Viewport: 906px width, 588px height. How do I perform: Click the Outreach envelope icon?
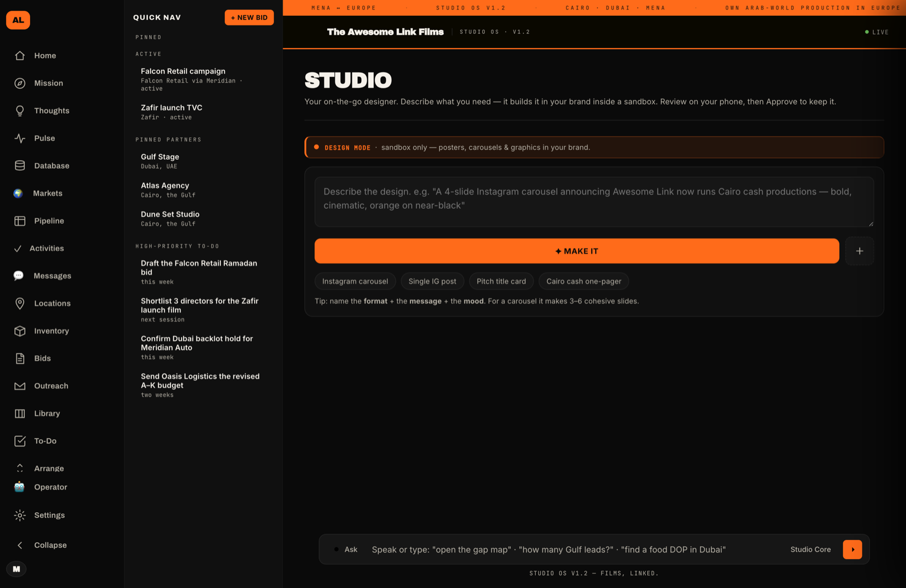pos(20,386)
